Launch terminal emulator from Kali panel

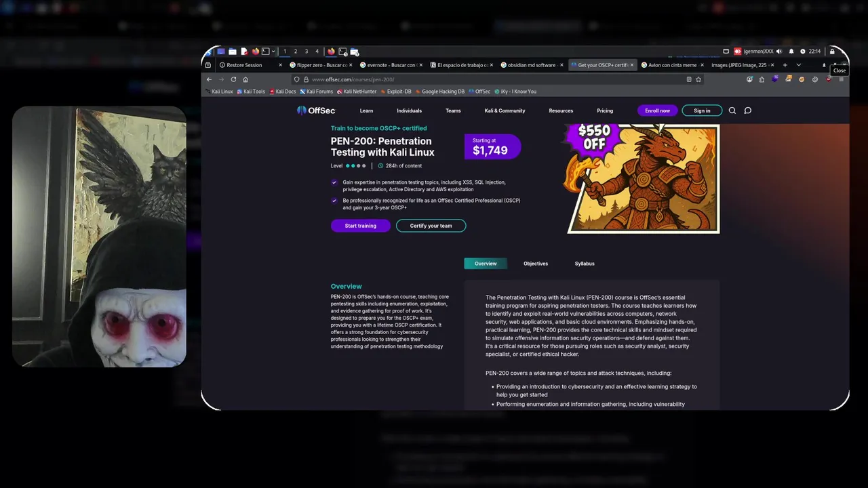click(x=265, y=52)
